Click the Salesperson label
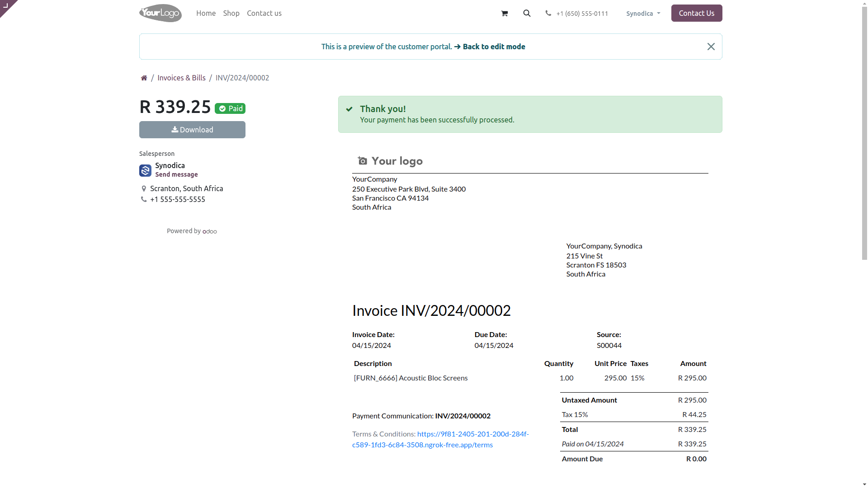Screen dimensions: 868x488 [x=156, y=154]
